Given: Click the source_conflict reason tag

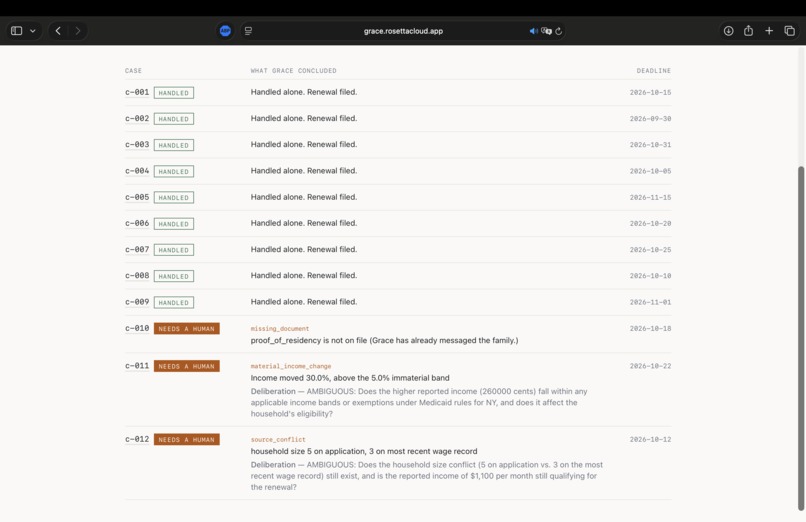Looking at the screenshot, I should [278, 440].
